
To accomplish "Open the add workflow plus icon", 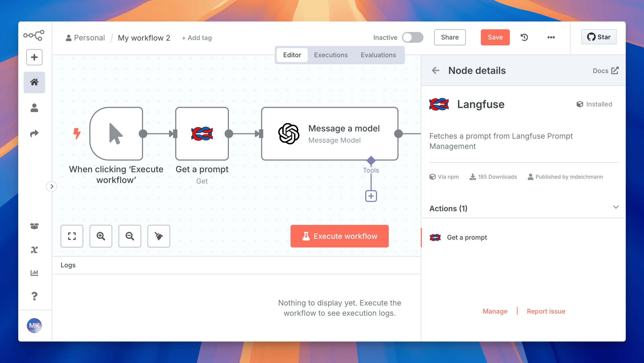I will (34, 57).
